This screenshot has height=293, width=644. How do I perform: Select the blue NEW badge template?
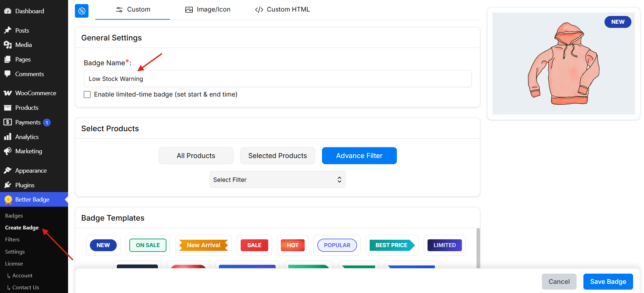pyautogui.click(x=103, y=245)
